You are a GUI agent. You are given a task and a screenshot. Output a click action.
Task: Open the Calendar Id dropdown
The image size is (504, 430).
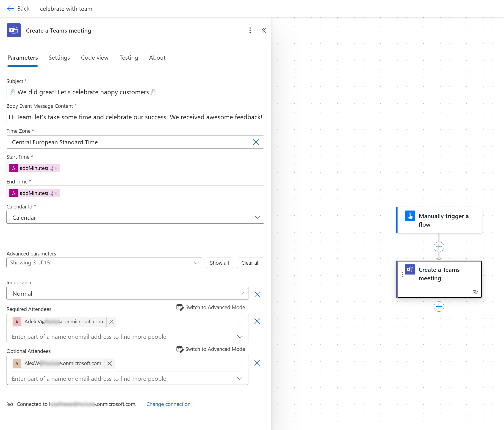point(135,217)
